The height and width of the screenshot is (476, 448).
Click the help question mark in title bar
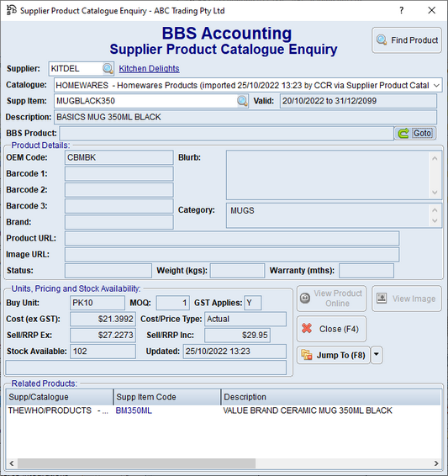[401, 10]
